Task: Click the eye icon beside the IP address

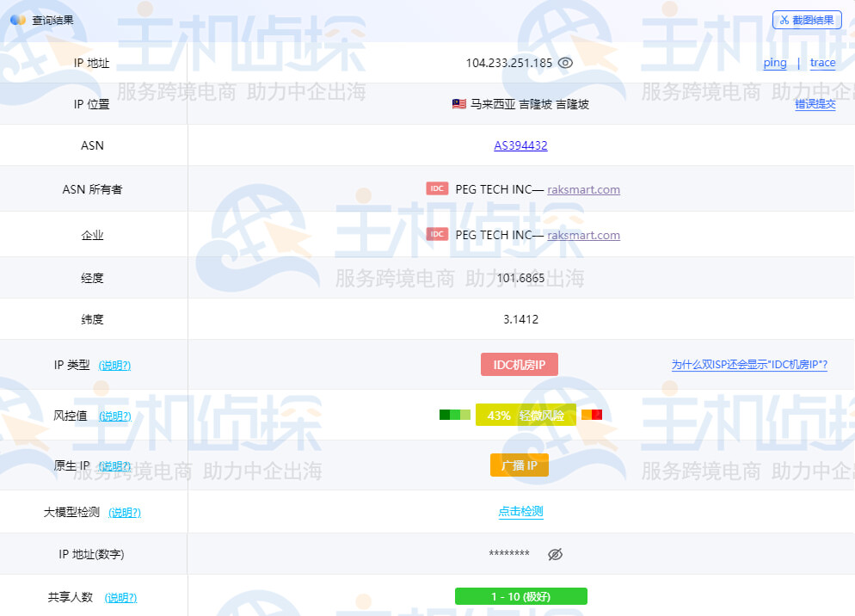Action: [565, 63]
